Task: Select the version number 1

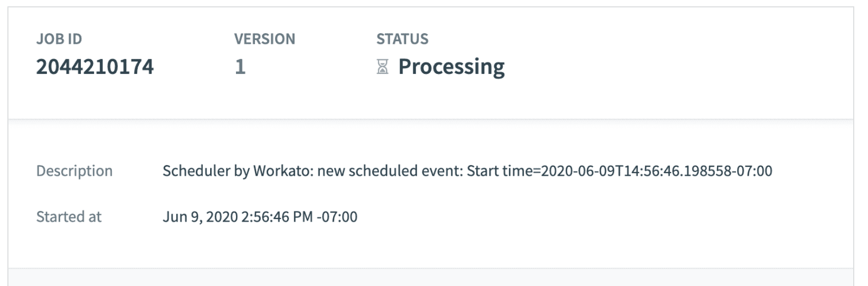Action: click(x=240, y=67)
